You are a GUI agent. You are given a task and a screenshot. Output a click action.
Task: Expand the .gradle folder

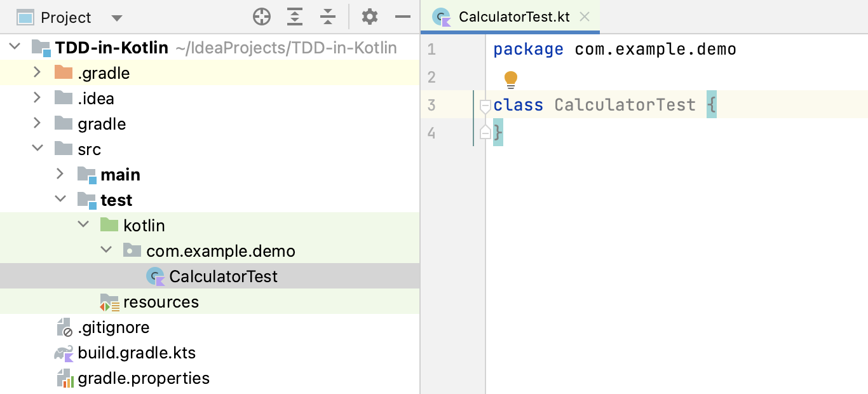coord(37,73)
